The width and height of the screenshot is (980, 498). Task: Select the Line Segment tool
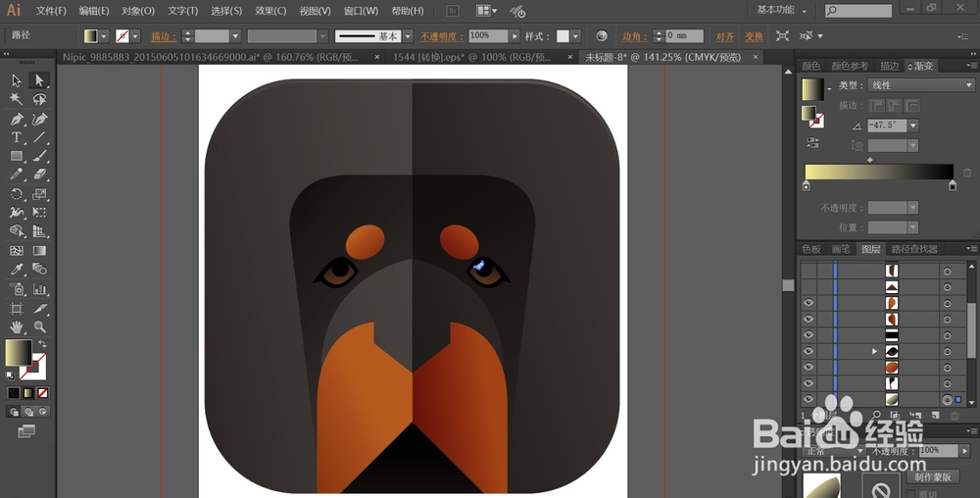(39, 137)
